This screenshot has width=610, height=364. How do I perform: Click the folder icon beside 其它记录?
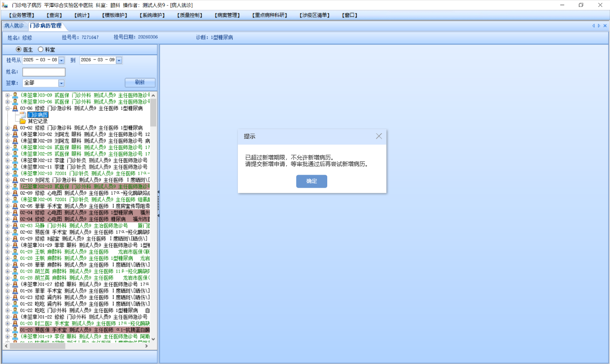(23, 121)
